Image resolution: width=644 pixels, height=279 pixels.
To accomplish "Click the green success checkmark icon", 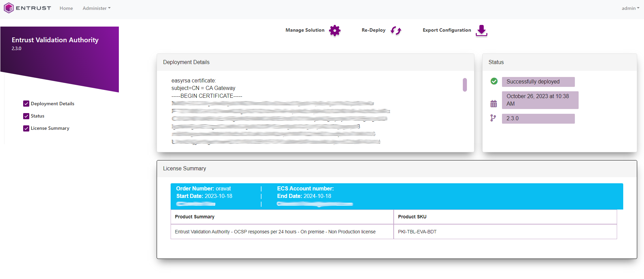I will 494,81.
